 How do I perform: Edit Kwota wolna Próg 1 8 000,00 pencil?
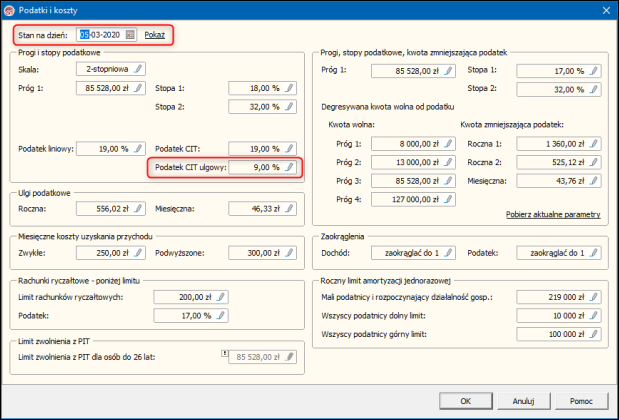448,144
